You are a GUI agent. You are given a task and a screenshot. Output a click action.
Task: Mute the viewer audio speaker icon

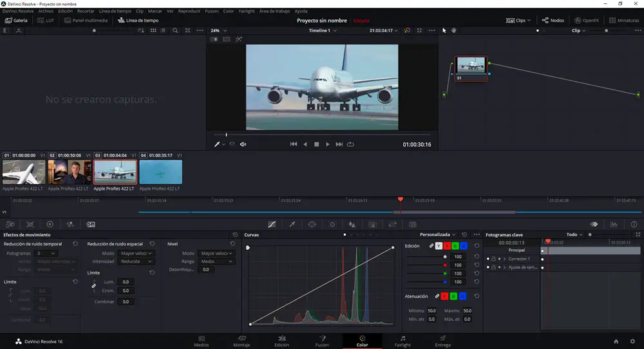243,144
